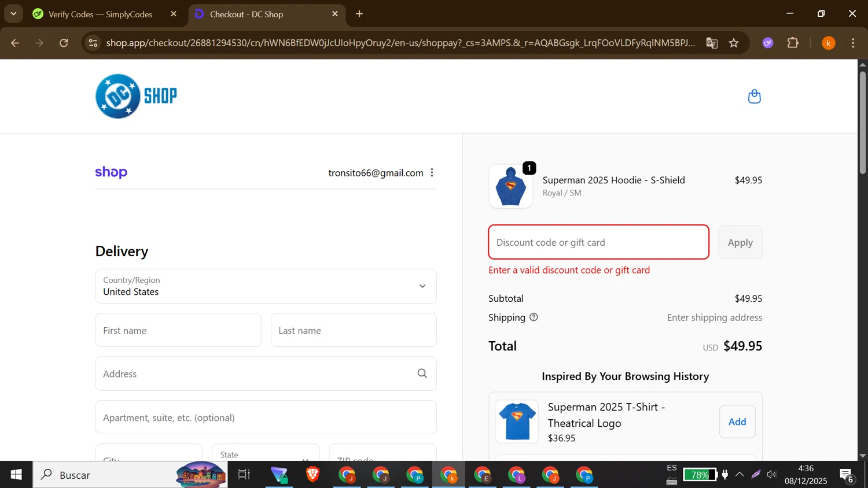Click the browser forward arrow
Viewport: 868px width, 488px height.
tap(39, 43)
